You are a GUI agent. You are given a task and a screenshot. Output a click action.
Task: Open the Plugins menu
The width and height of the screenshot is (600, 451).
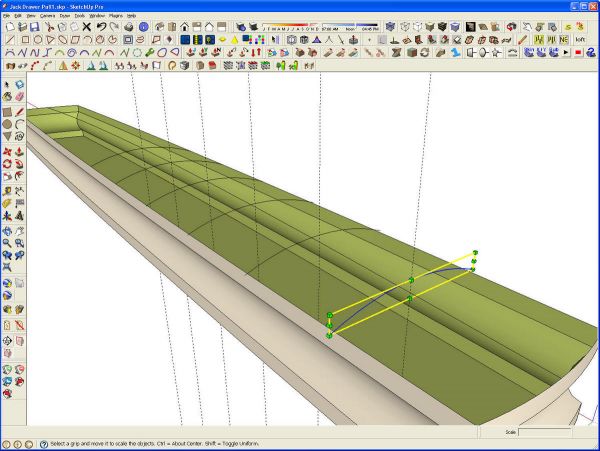pos(116,16)
